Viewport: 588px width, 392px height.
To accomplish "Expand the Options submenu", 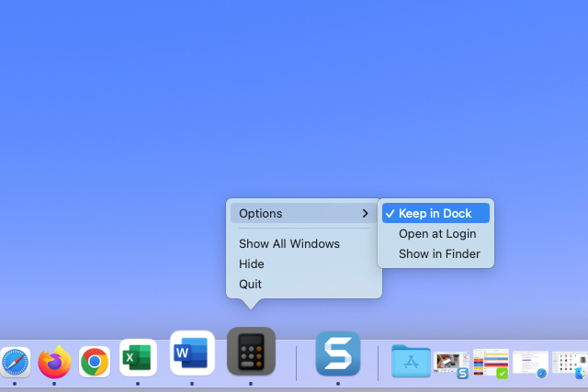I will pos(304,213).
